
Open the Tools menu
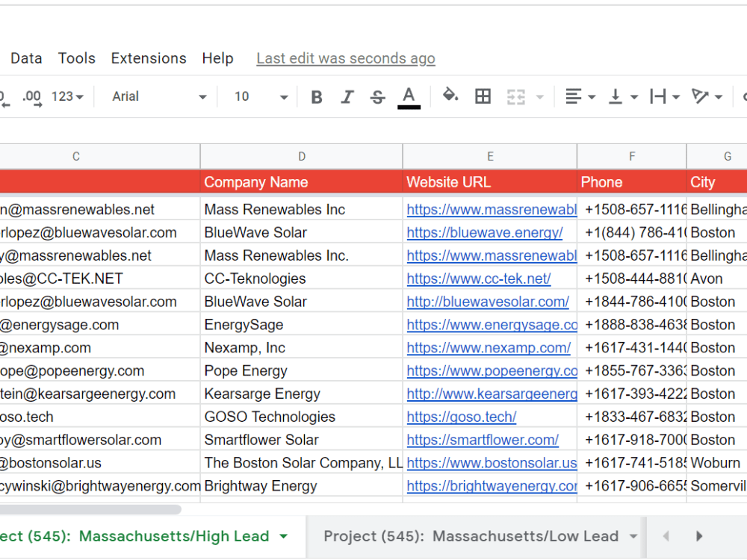(77, 58)
